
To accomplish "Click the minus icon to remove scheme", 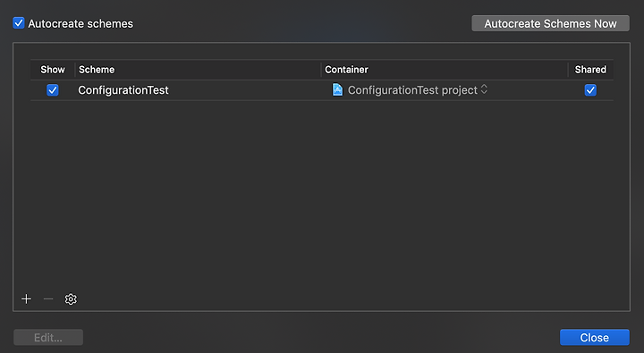I will click(x=48, y=299).
